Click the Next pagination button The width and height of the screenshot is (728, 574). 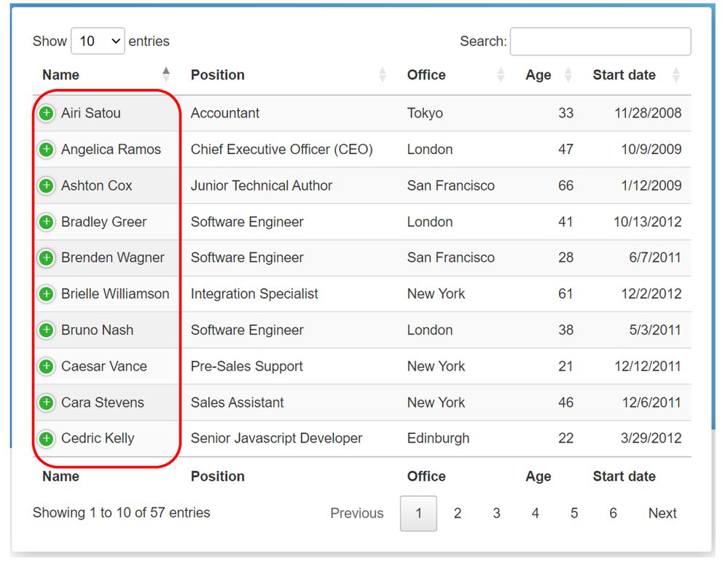[x=662, y=513]
